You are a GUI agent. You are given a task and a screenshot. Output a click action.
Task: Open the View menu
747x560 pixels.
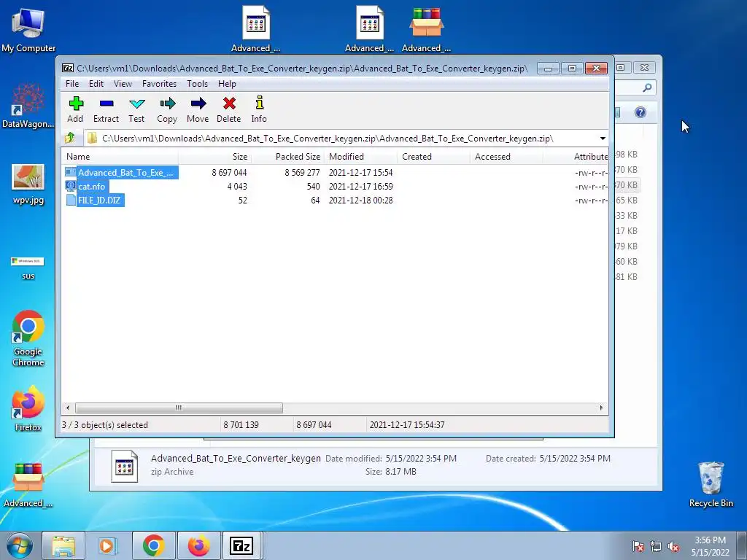pyautogui.click(x=123, y=84)
